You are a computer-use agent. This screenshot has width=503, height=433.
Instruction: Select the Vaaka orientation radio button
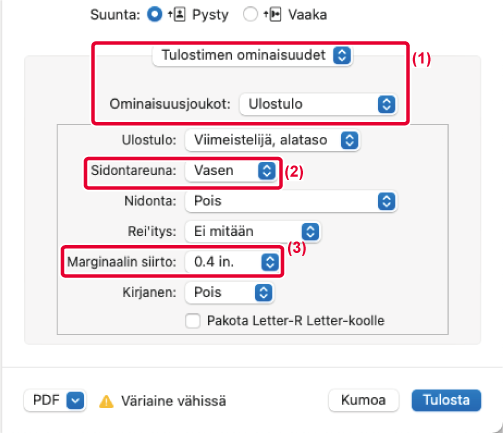coord(250,14)
